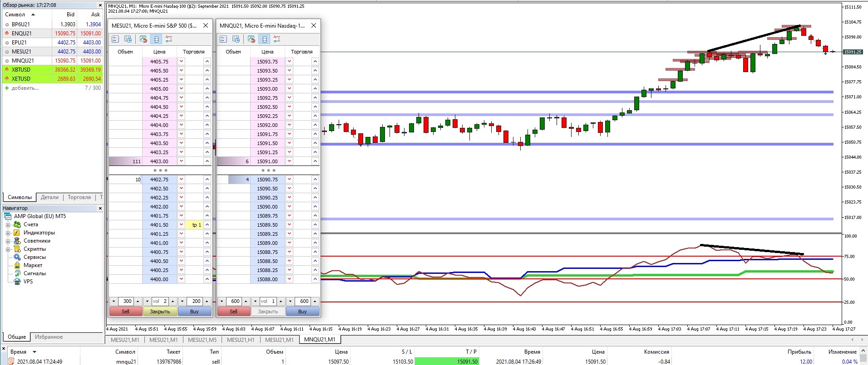Open time and sales icon in MESU21 window
This screenshot has width=868, height=365.
[x=128, y=39]
